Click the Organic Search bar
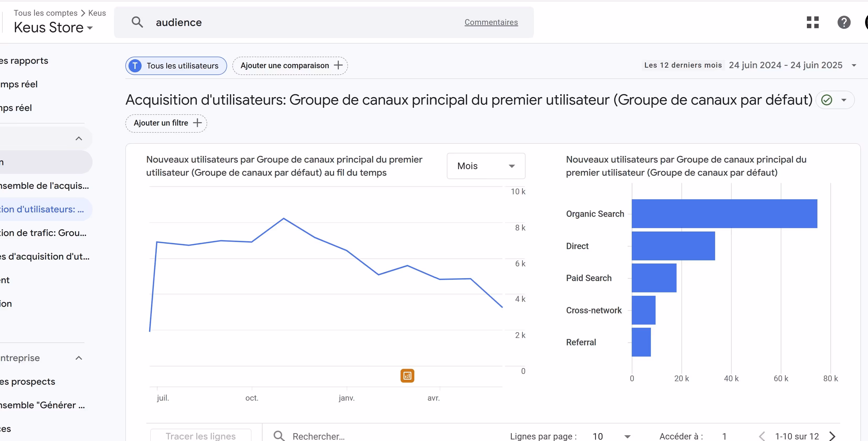This screenshot has width=868, height=441. click(x=724, y=214)
